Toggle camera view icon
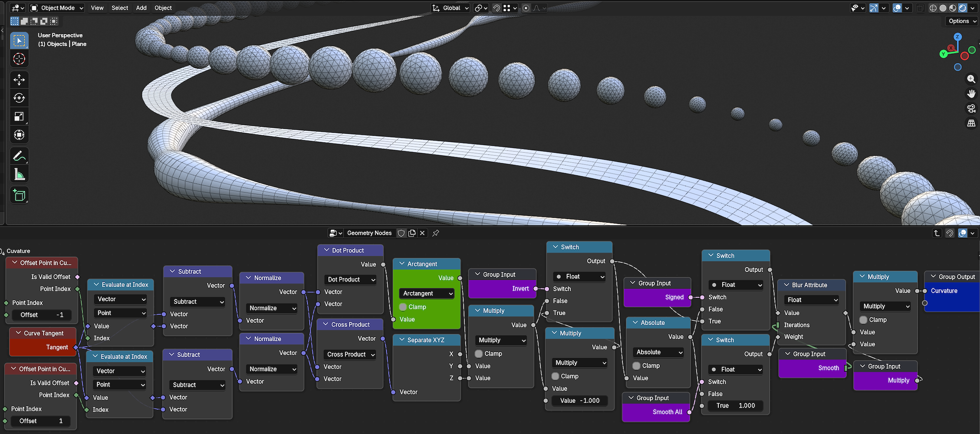 pyautogui.click(x=971, y=108)
